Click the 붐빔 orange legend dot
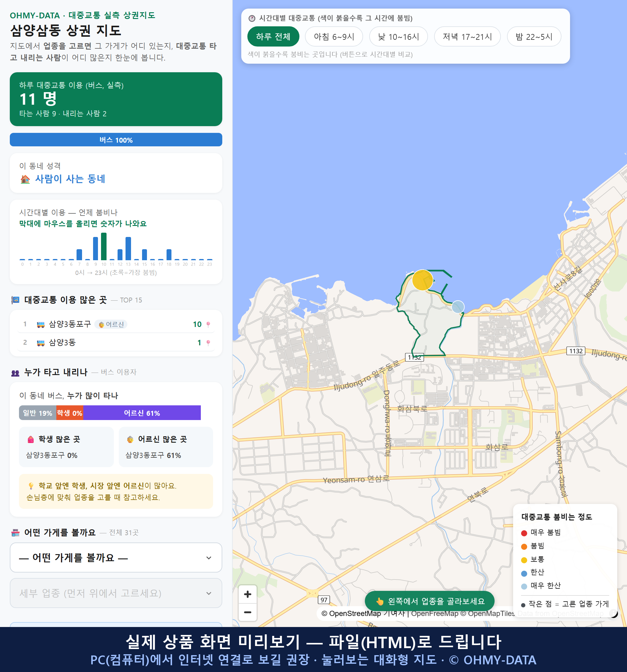627x672 pixels. [524, 546]
